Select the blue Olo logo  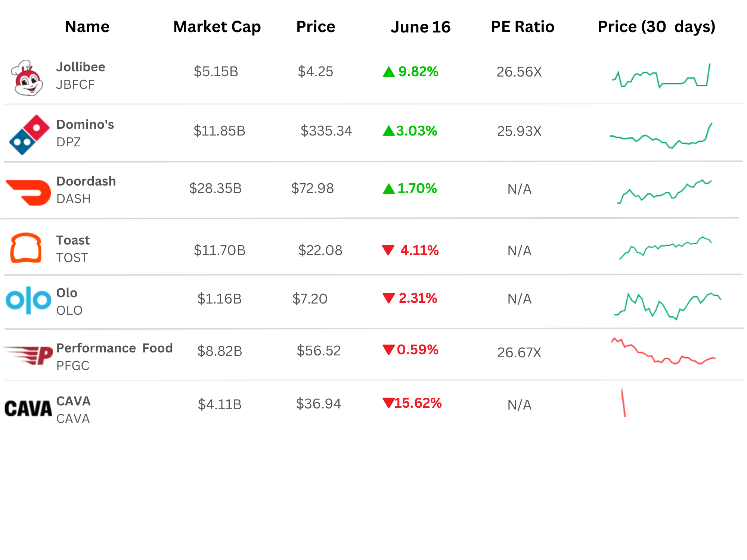point(28,300)
